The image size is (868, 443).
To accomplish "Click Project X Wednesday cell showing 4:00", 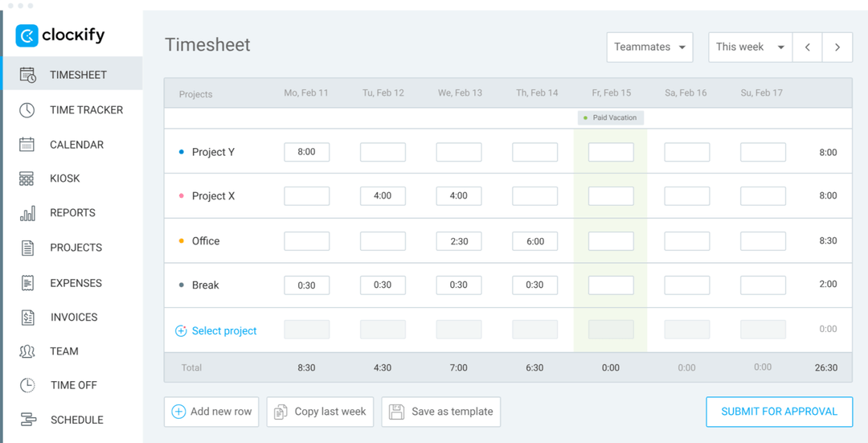I will [459, 195].
